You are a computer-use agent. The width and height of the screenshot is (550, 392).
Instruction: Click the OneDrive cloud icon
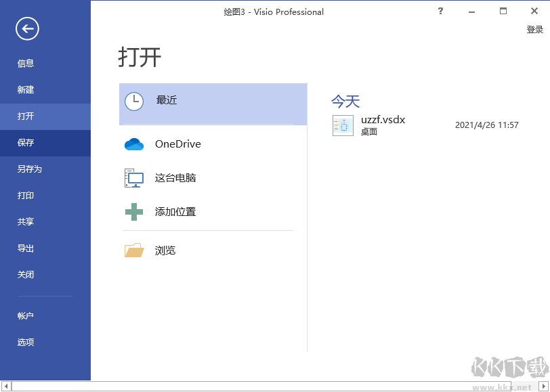134,144
